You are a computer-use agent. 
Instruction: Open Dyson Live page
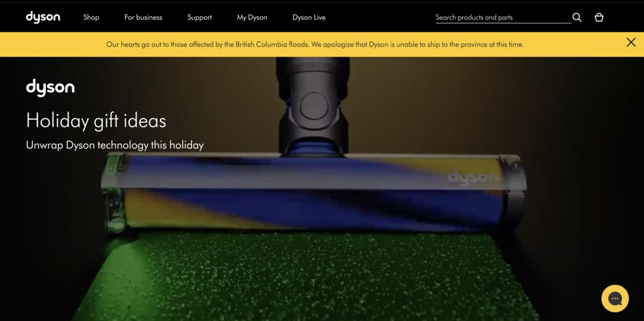309,17
